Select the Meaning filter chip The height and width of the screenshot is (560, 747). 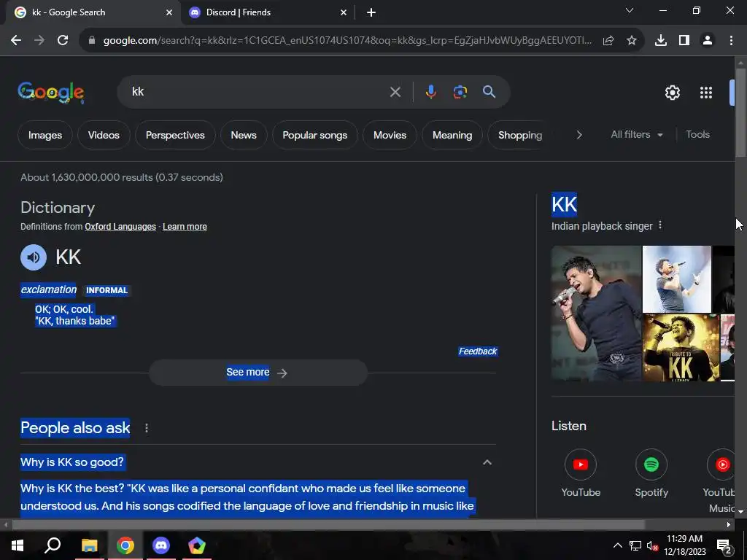(452, 135)
